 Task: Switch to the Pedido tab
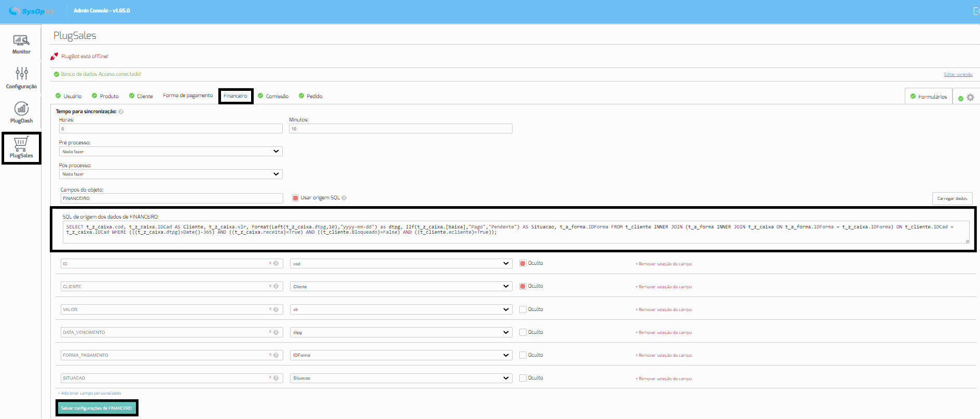[311, 96]
